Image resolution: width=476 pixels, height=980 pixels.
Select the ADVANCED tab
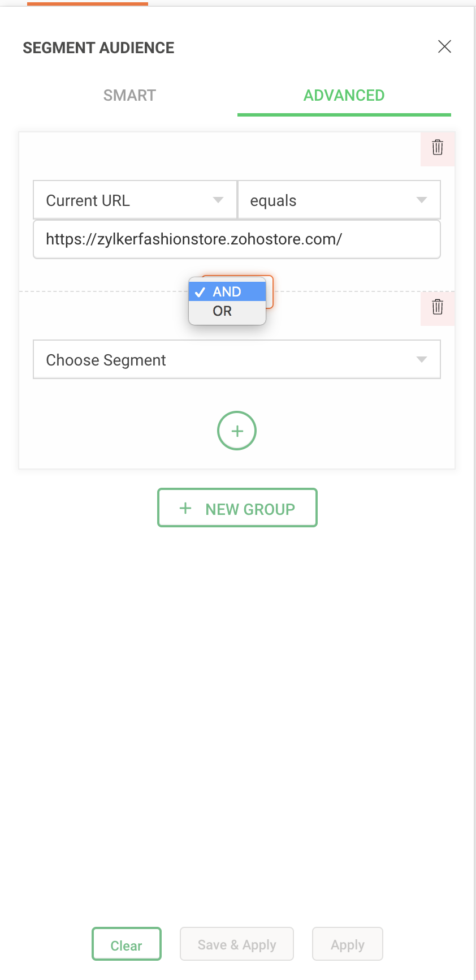(x=344, y=95)
